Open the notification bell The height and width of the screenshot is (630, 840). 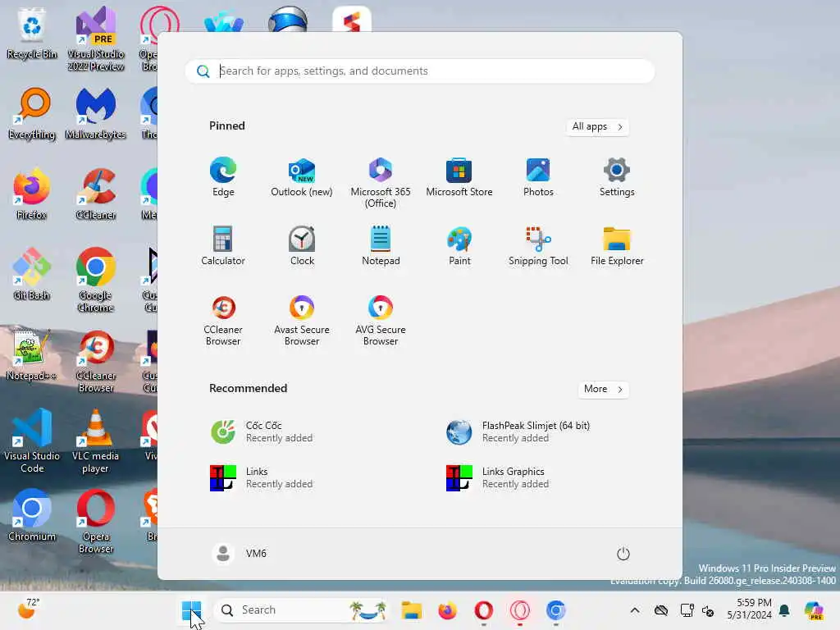(x=784, y=610)
